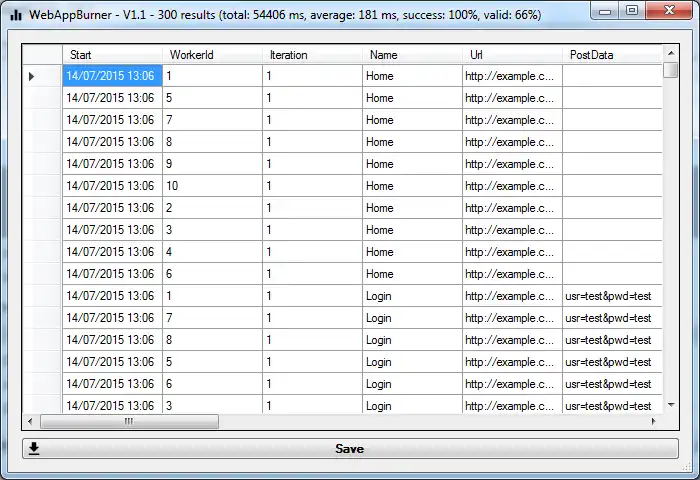Click the vertical scrollbar thumb
The width and height of the screenshot is (700, 480).
tap(671, 70)
